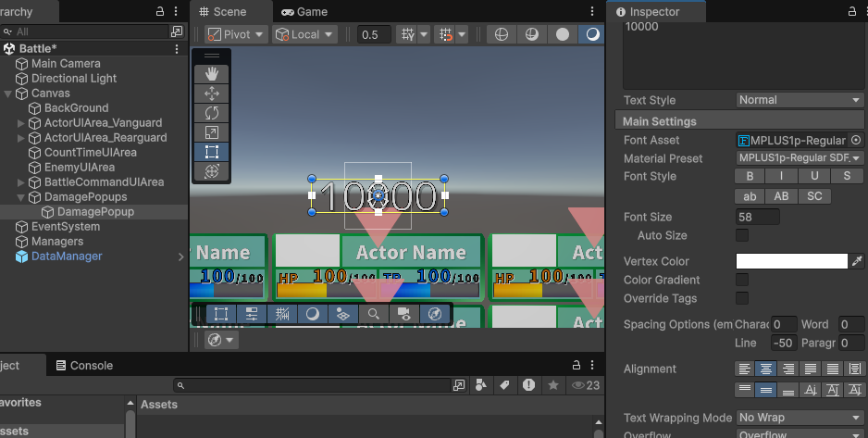This screenshot has height=438, width=868.
Task: Collapse the DamagePopups hierarchy item
Action: pyautogui.click(x=21, y=197)
